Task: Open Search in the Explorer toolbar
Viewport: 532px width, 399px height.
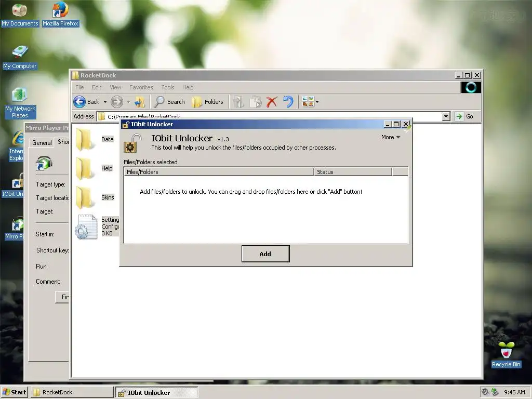Action: point(170,102)
